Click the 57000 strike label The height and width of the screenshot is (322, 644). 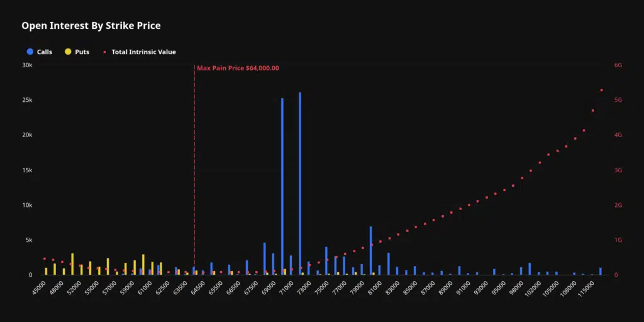tap(109, 287)
